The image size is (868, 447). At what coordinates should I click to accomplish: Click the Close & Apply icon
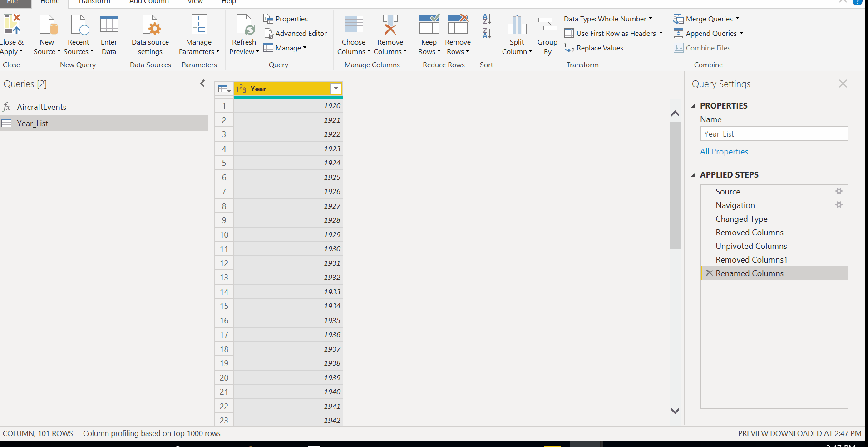click(x=12, y=25)
